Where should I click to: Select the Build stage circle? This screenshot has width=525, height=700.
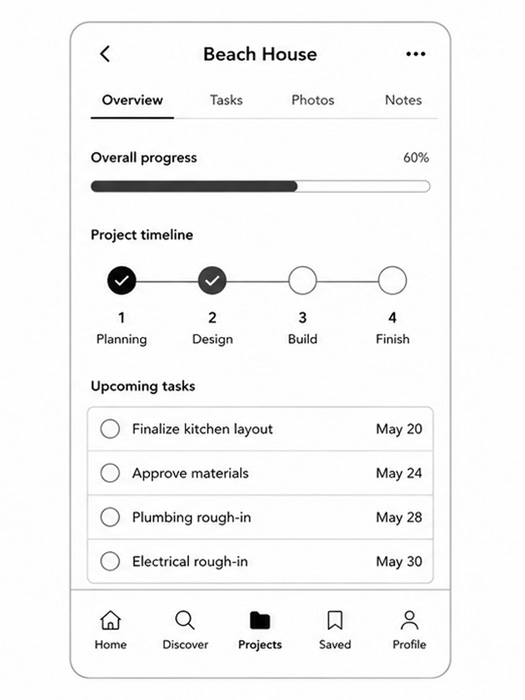coord(303,280)
